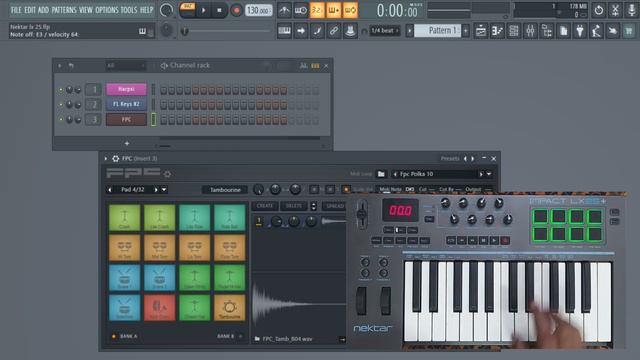Open FPC plugin options arrow menu

[x=106, y=158]
